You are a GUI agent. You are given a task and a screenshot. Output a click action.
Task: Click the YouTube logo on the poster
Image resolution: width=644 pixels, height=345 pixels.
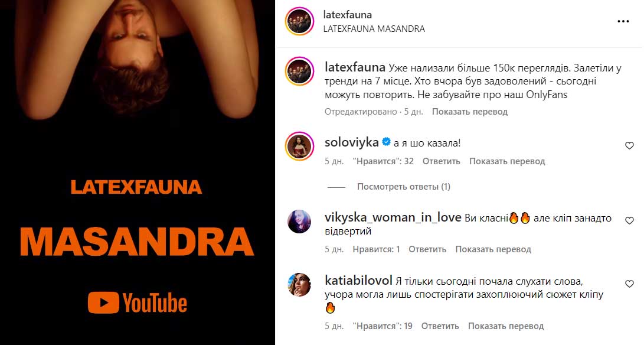tap(137, 303)
